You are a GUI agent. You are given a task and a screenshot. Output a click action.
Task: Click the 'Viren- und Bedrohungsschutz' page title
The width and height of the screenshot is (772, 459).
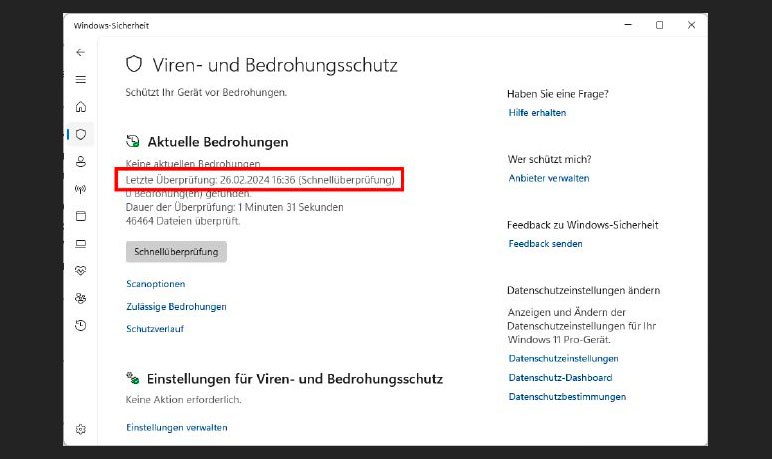point(275,65)
